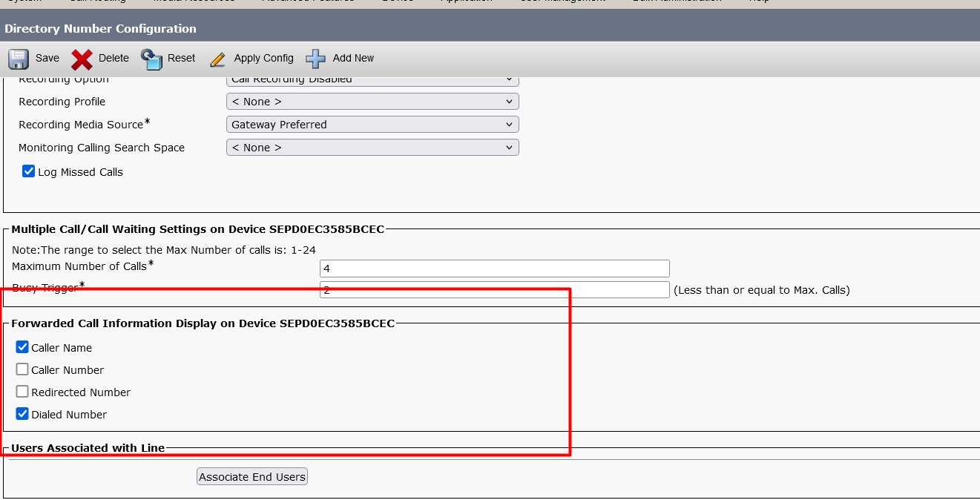Image resolution: width=980 pixels, height=500 pixels.
Task: Enable the Redirected Number checkbox
Action: pyautogui.click(x=22, y=391)
